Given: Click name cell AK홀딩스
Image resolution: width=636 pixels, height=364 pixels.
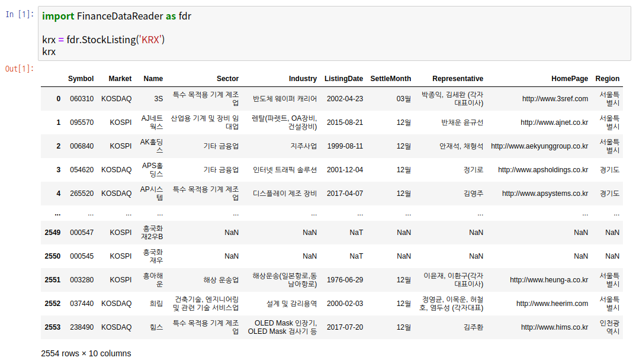Looking at the screenshot, I should tap(151, 146).
